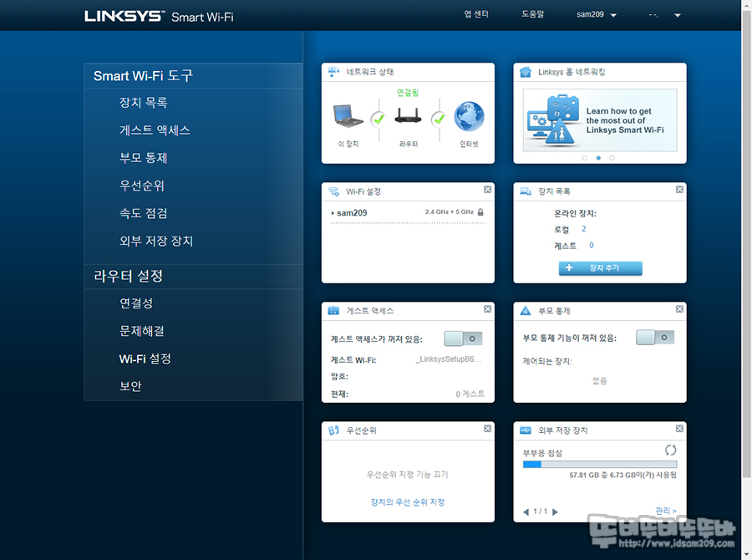Open the sam209 account dropdown

coord(596,15)
